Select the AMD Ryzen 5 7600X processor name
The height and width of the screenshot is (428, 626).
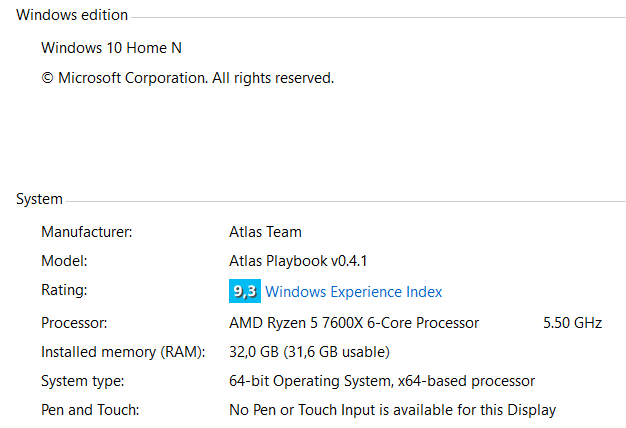354,323
